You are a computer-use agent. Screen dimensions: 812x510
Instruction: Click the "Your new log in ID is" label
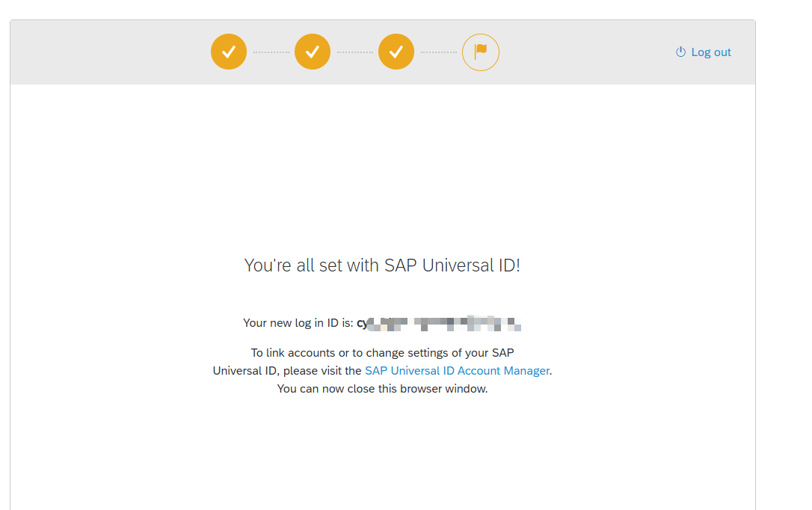coord(298,323)
